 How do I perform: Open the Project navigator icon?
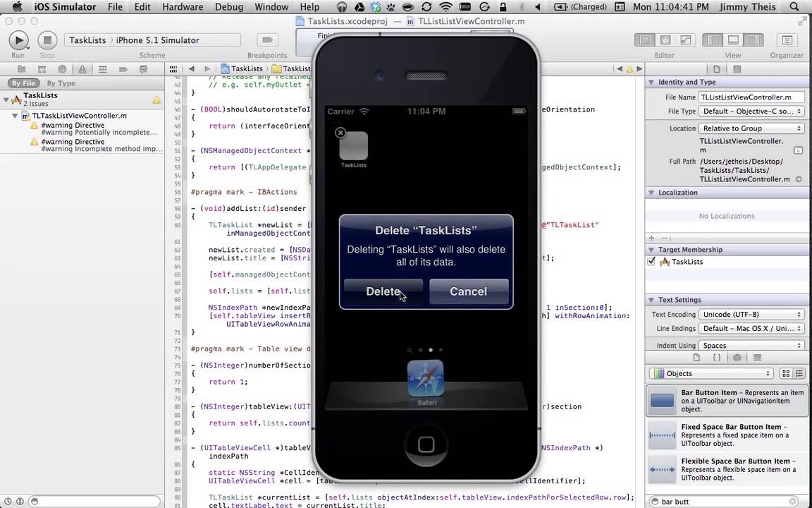22,69
